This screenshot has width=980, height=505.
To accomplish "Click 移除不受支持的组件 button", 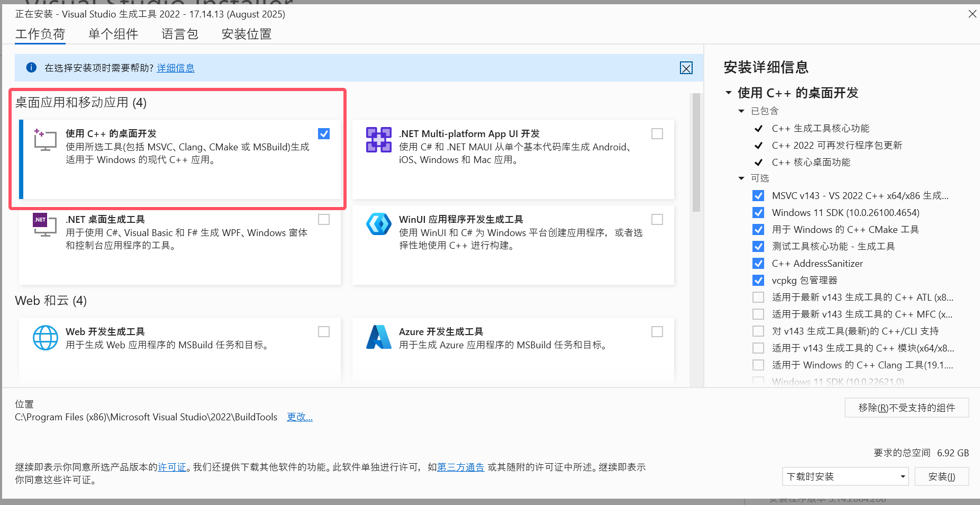I will tap(907, 408).
